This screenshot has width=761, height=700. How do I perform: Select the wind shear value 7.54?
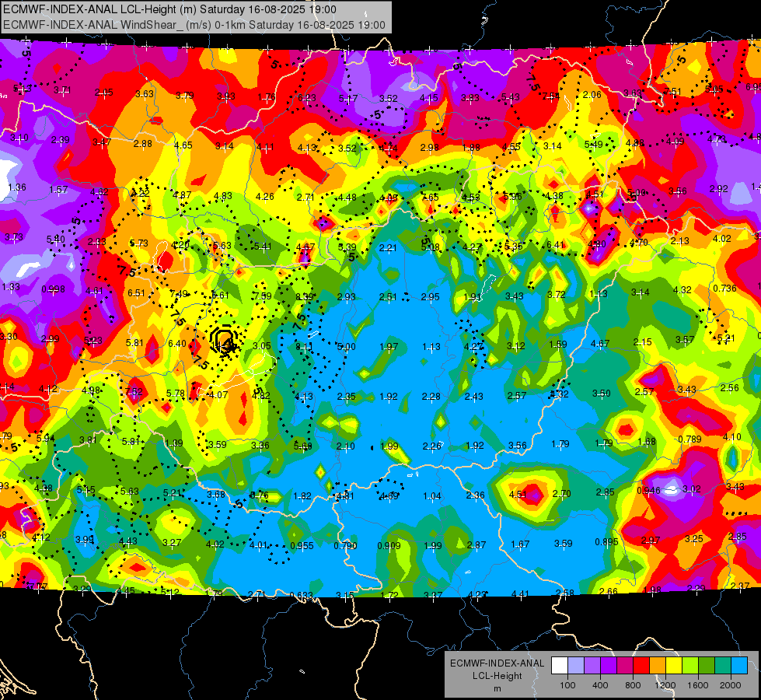(551, 96)
